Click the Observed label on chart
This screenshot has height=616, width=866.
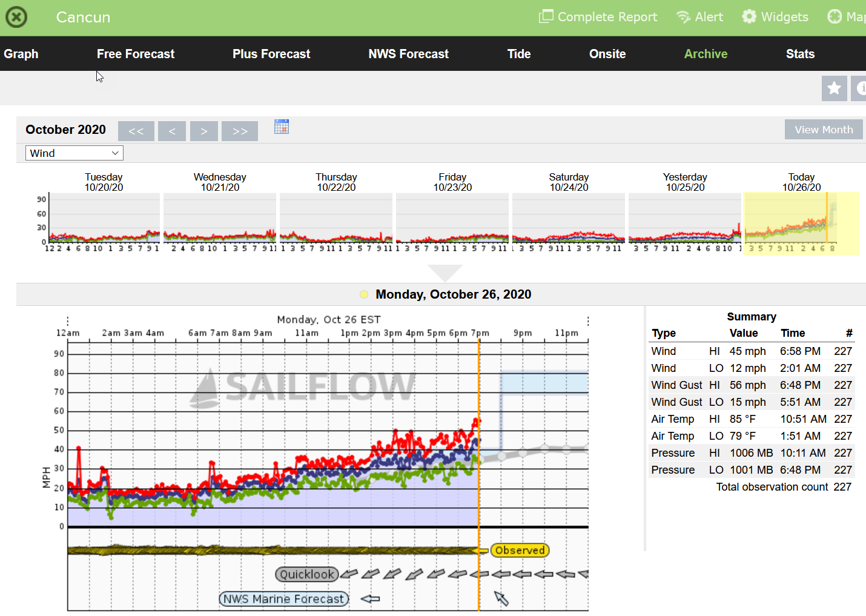pos(520,551)
